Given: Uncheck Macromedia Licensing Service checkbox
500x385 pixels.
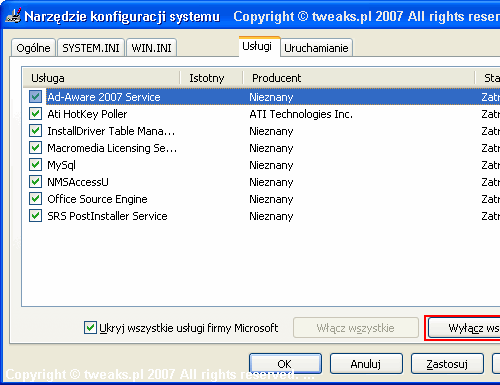Looking at the screenshot, I should pos(35,148).
